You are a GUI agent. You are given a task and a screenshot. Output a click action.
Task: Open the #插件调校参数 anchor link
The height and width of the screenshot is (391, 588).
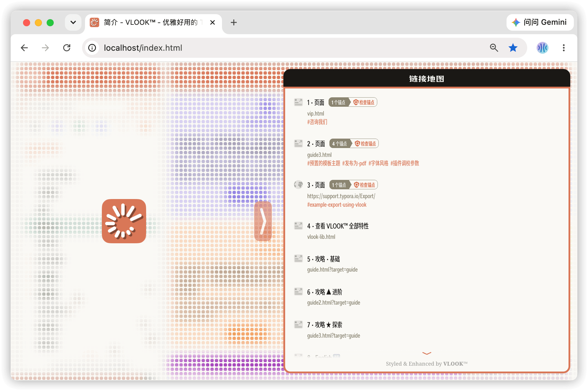tap(405, 163)
